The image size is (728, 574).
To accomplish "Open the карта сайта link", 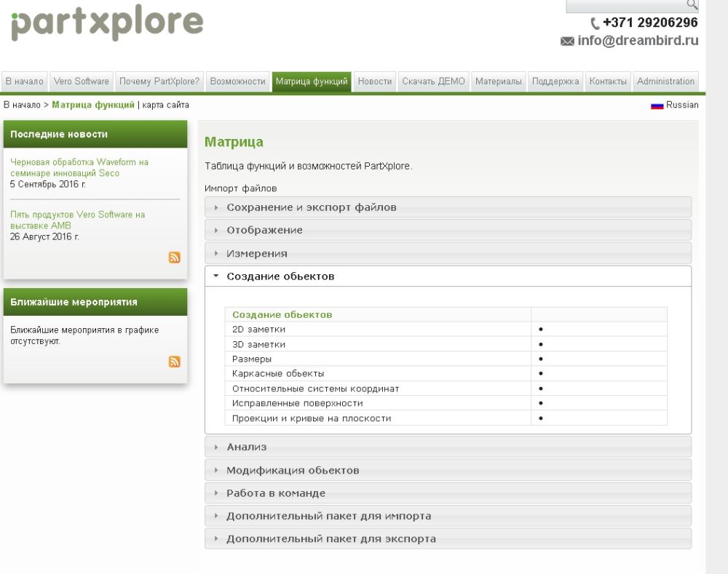I will [166, 105].
